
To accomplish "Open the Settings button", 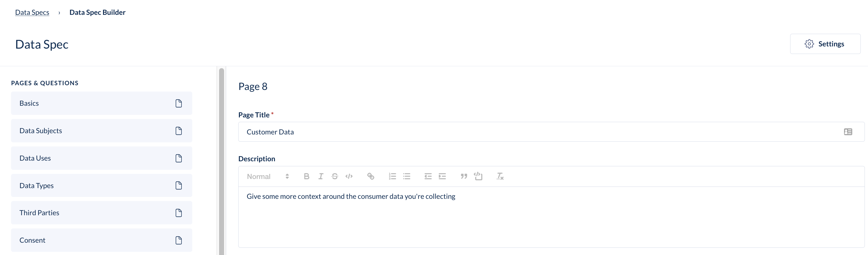I will point(825,44).
